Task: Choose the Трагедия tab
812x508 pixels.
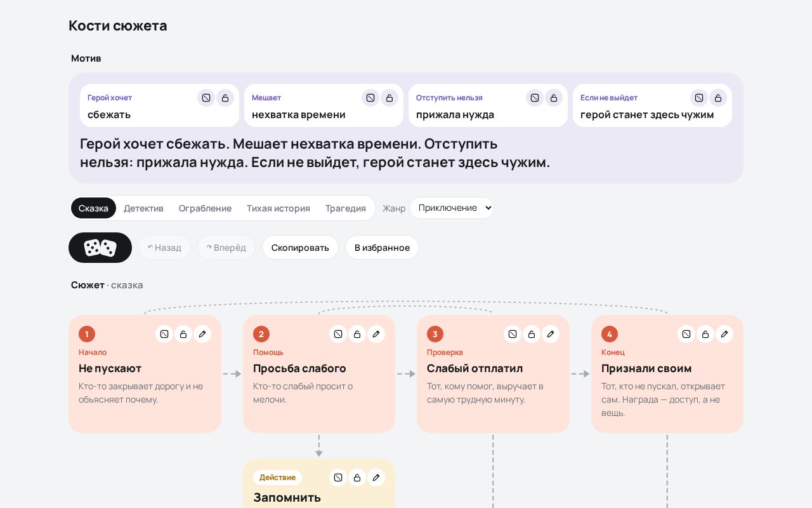Action: (346, 208)
